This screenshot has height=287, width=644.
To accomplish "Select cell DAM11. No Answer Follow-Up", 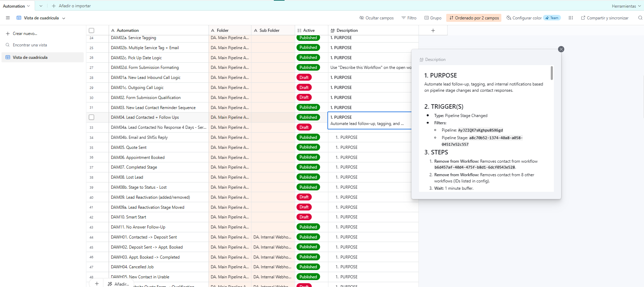I will (x=158, y=227).
